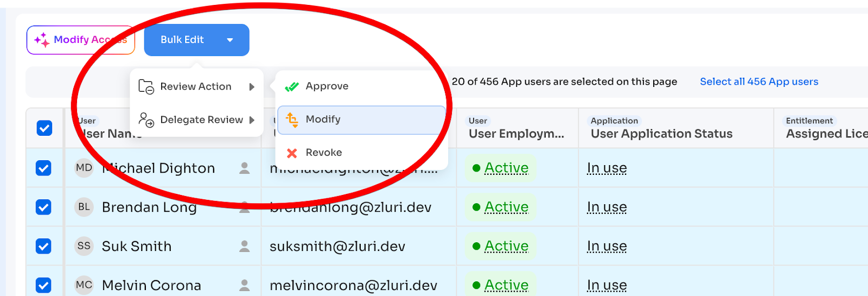
Task: Open the Delegate Review menu entry
Action: point(196,120)
